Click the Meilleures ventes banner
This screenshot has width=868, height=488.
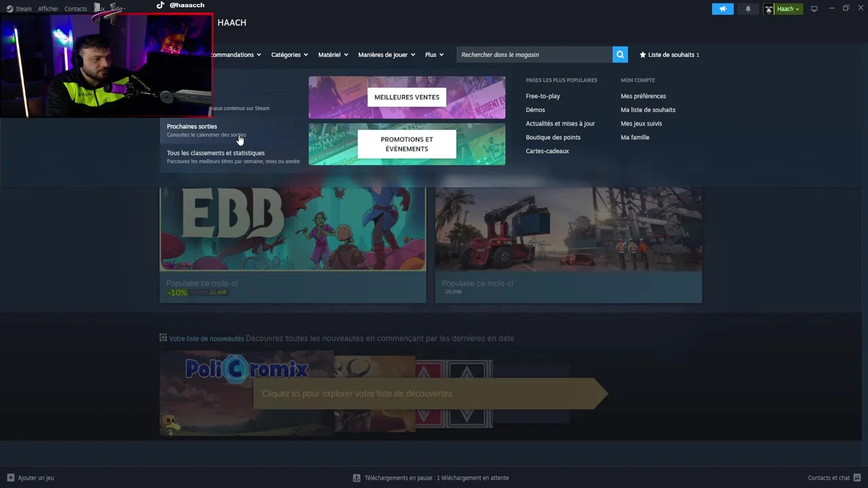coord(407,97)
